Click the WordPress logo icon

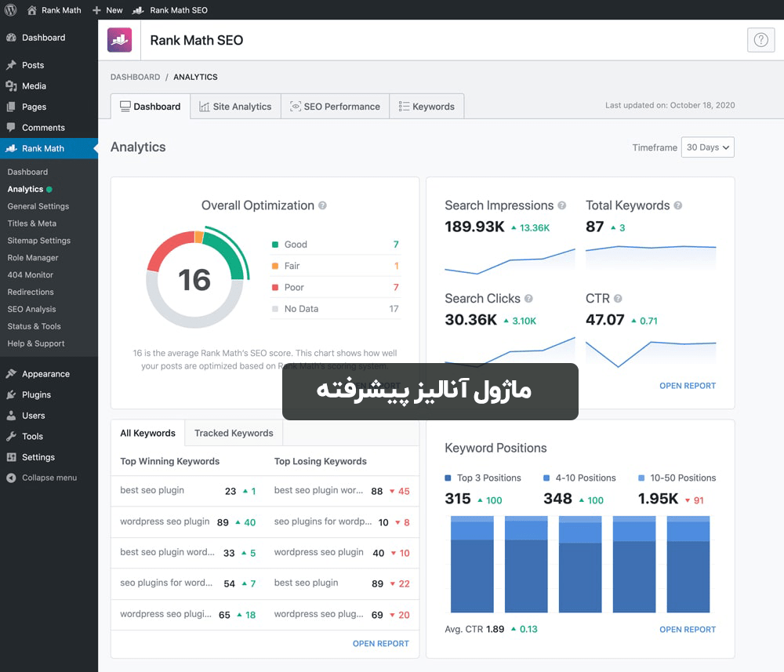coord(10,10)
